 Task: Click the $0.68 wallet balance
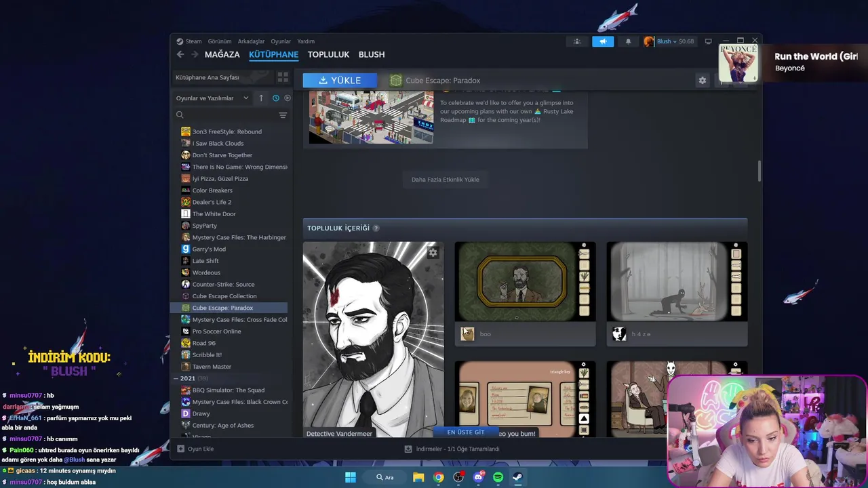point(686,41)
